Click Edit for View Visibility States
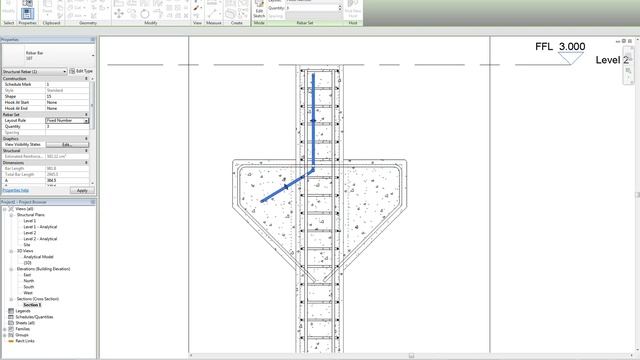Viewport: 640px width, 360px height. point(67,144)
